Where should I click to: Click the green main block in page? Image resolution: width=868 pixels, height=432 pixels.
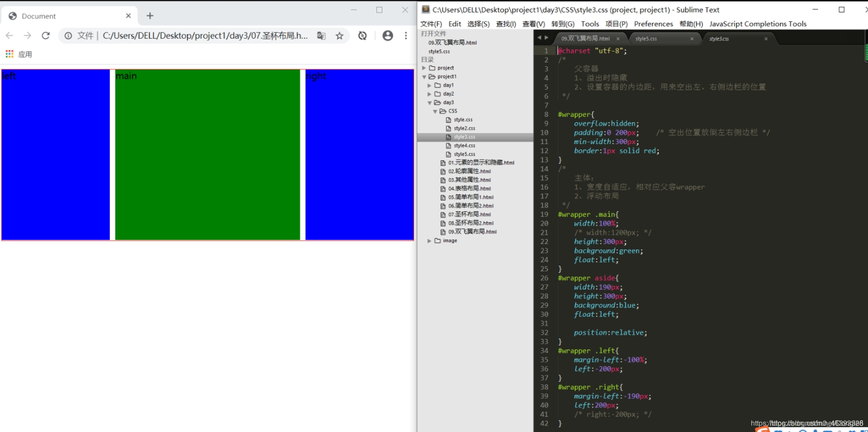pos(207,154)
